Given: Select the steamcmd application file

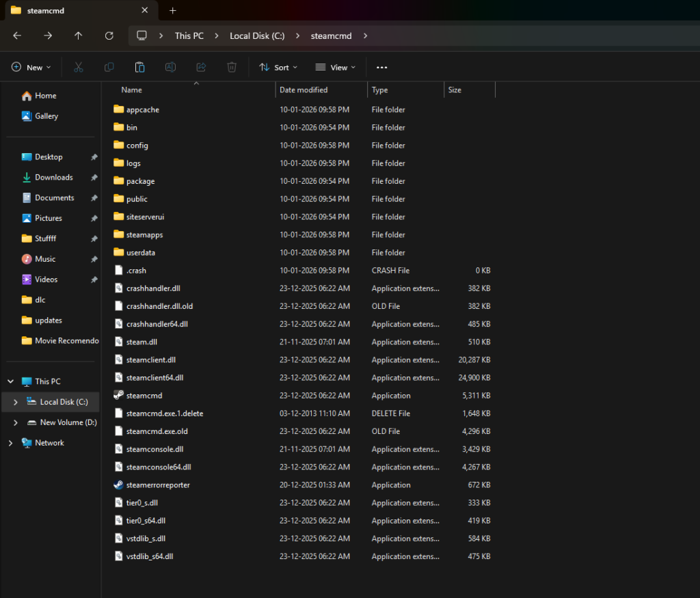Looking at the screenshot, I should 144,396.
